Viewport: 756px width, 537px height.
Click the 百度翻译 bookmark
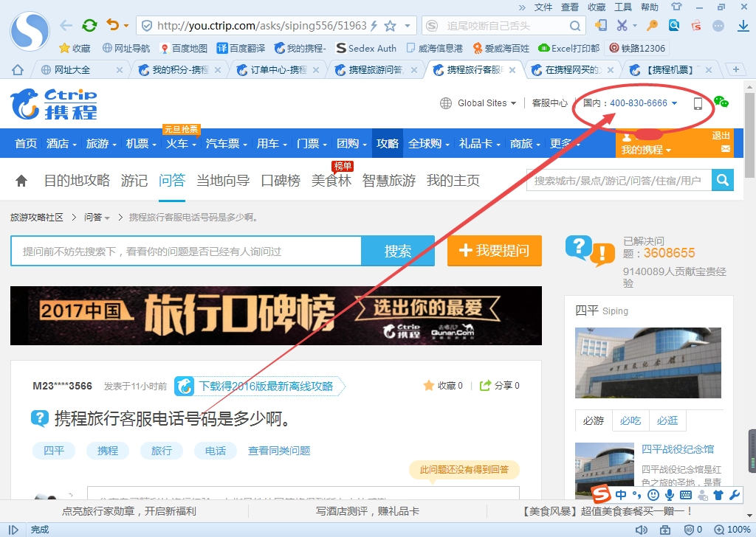(x=241, y=48)
